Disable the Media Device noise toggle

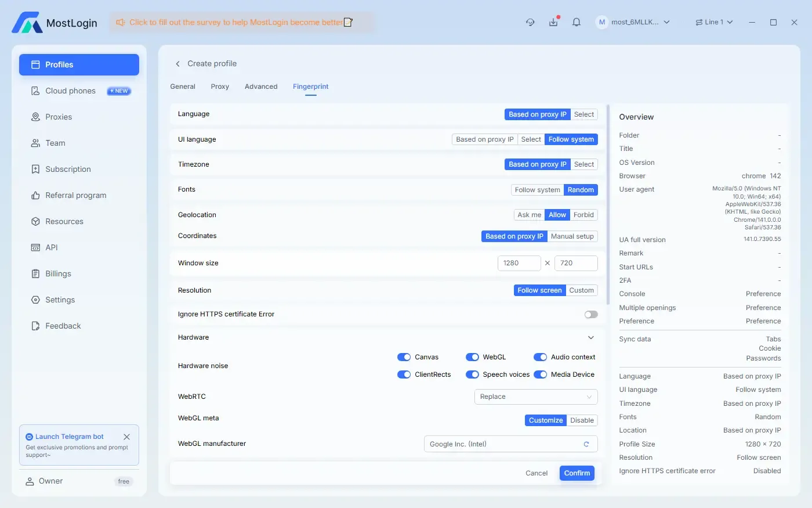pyautogui.click(x=540, y=374)
